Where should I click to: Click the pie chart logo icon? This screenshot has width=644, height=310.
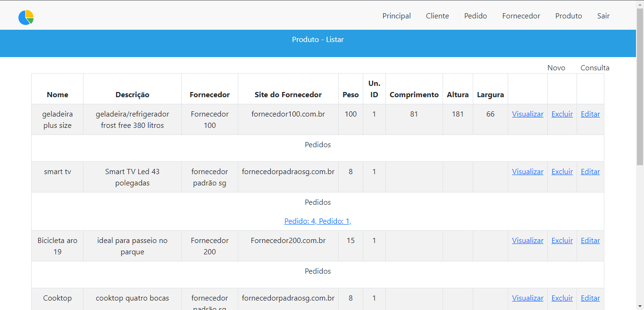pos(26,15)
